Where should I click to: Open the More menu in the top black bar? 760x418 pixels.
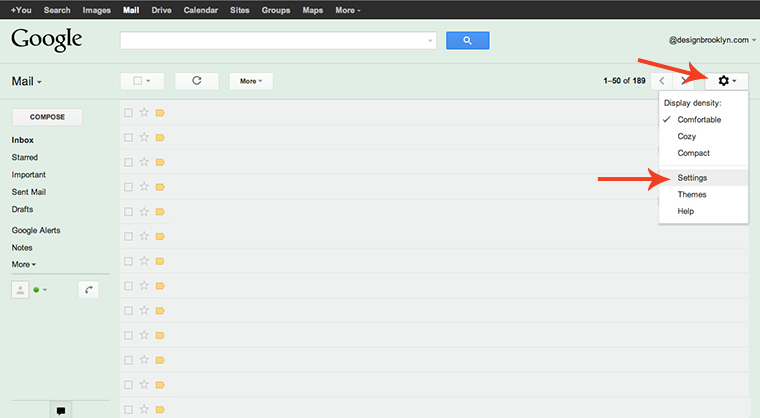[x=348, y=10]
